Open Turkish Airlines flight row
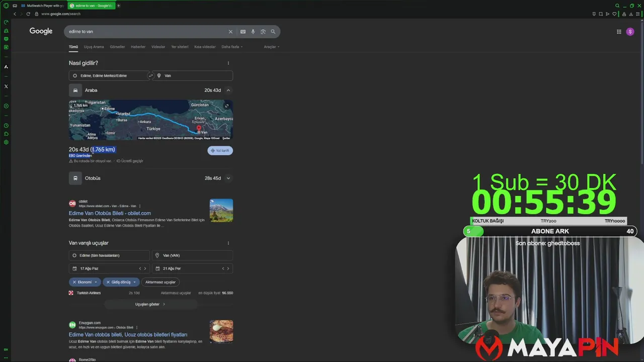 point(151,293)
